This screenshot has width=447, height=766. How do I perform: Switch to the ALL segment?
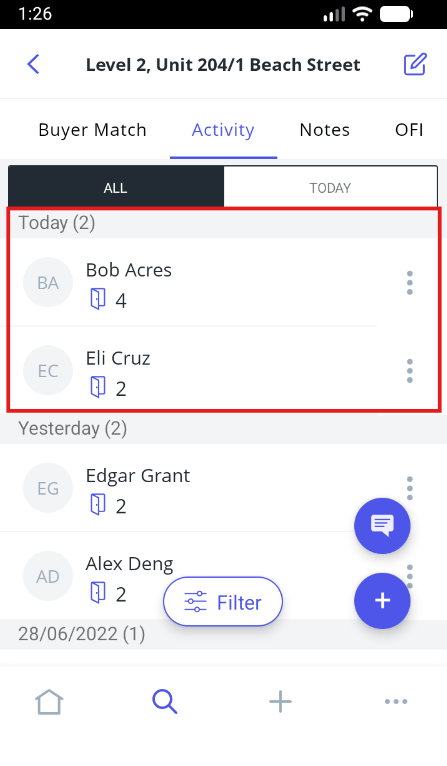(x=116, y=188)
